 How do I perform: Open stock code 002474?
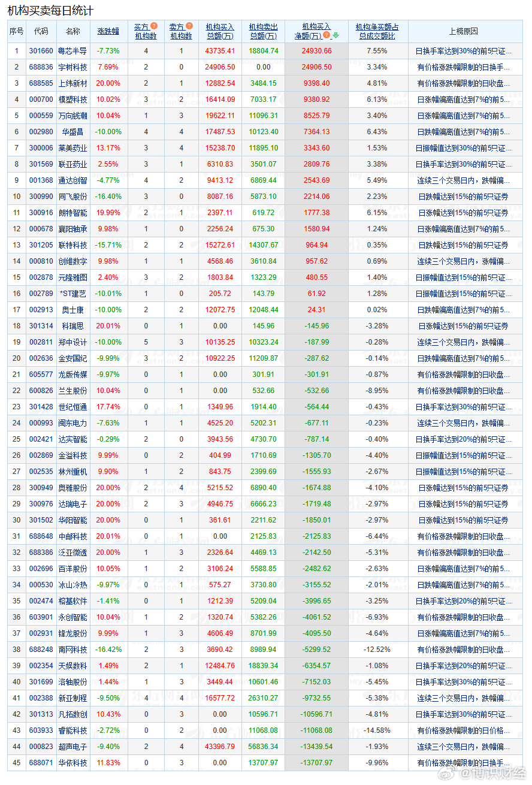point(41,601)
